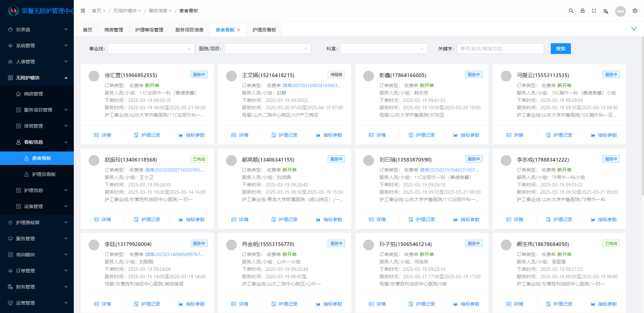Click the user avatar in header
The width and height of the screenshot is (644, 313).
pos(621,11)
